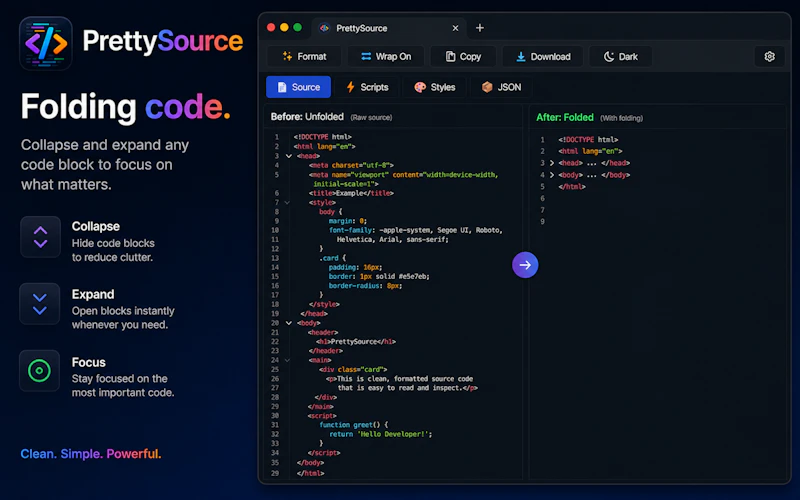Switch to the Scripts tab

coord(367,87)
